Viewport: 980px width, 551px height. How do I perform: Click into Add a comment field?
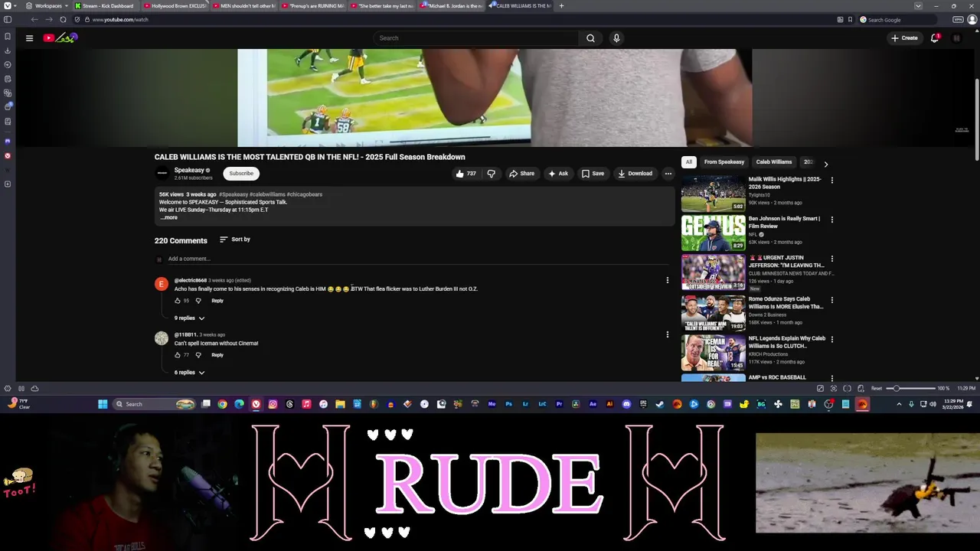(x=419, y=259)
